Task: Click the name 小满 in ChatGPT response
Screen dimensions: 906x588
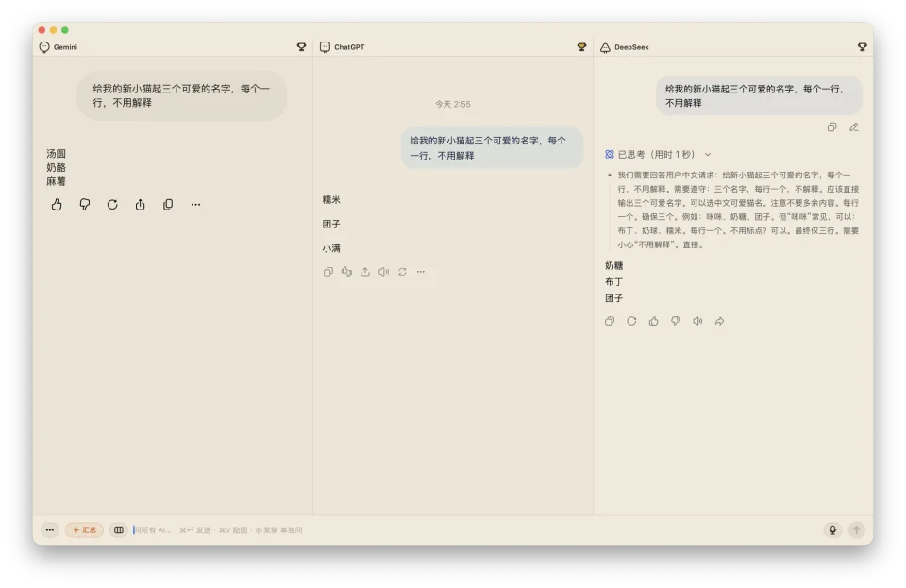Action: 331,248
